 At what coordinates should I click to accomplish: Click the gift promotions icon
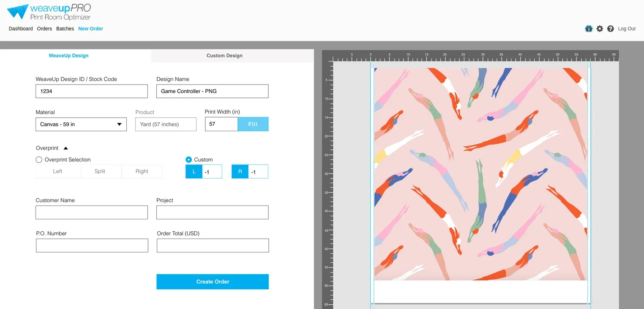coord(588,28)
